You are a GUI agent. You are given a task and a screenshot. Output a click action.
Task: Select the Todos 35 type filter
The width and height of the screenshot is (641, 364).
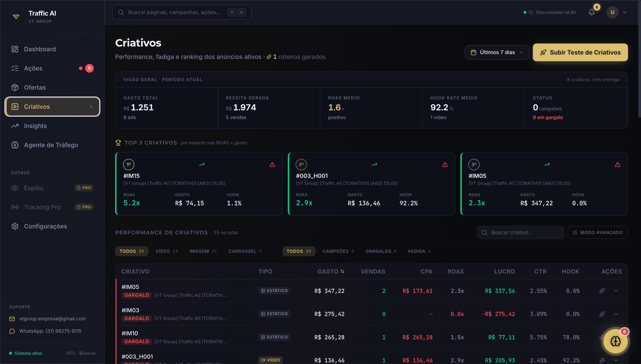click(x=132, y=251)
